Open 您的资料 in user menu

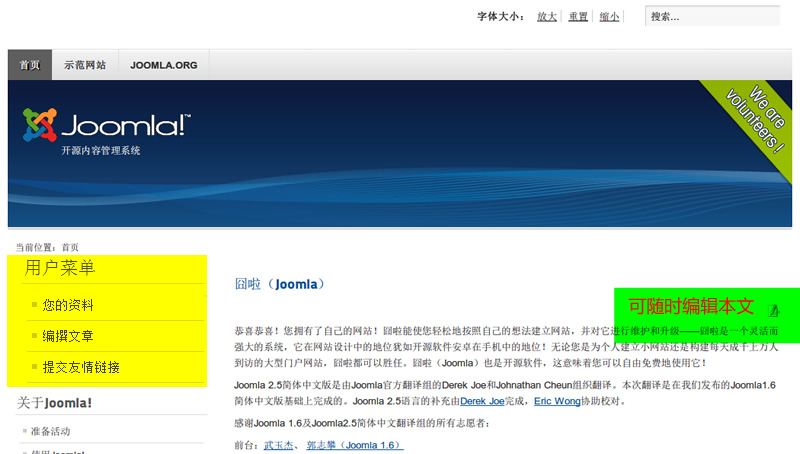click(68, 305)
